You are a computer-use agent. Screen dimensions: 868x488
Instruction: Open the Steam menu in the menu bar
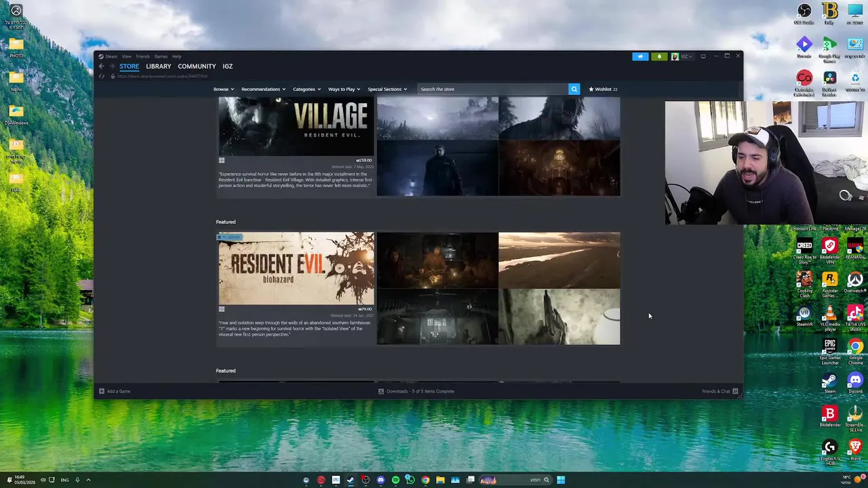[x=111, y=56]
